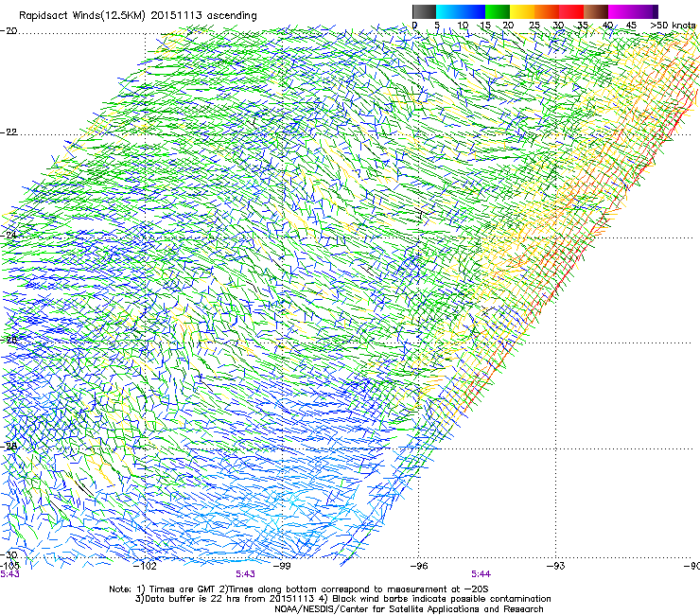The image size is (700, 615).
Task: Click the '-99' longitude axis label
Action: click(x=282, y=566)
